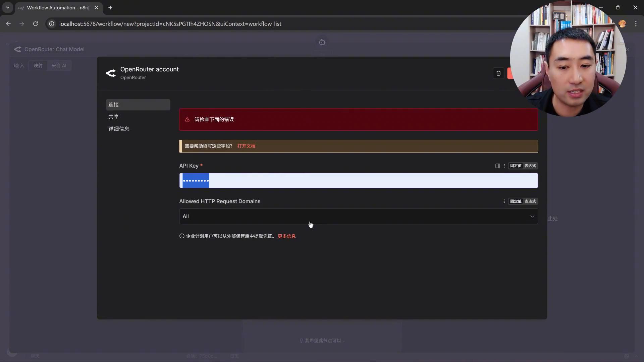The height and width of the screenshot is (362, 644).
Task: Open the 打开文档 documentation link
Action: click(x=246, y=146)
